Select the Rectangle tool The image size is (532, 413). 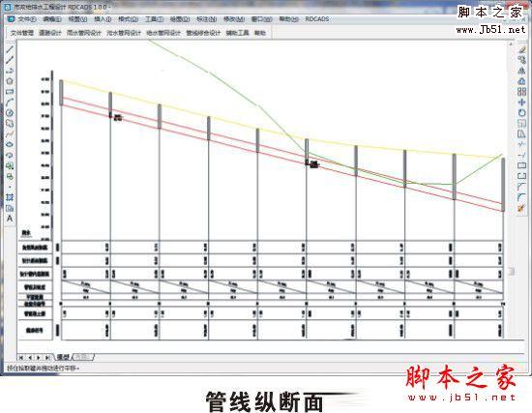point(10,92)
